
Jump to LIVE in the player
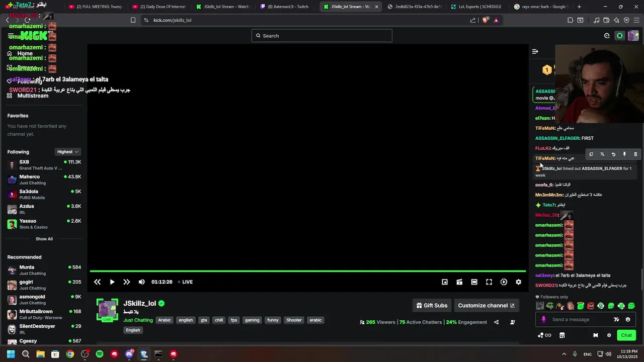pyautogui.click(x=185, y=282)
